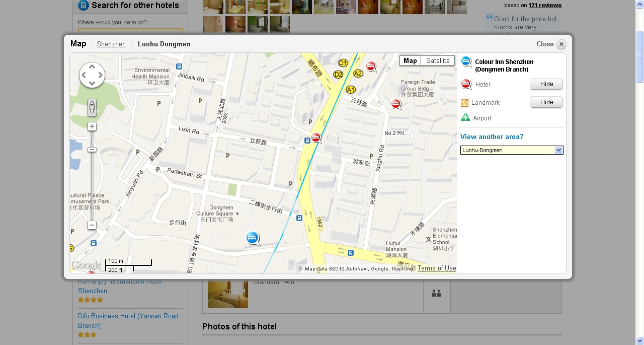Click the red Hotel icon in the legend
The height and width of the screenshot is (345, 644).
coord(466,84)
